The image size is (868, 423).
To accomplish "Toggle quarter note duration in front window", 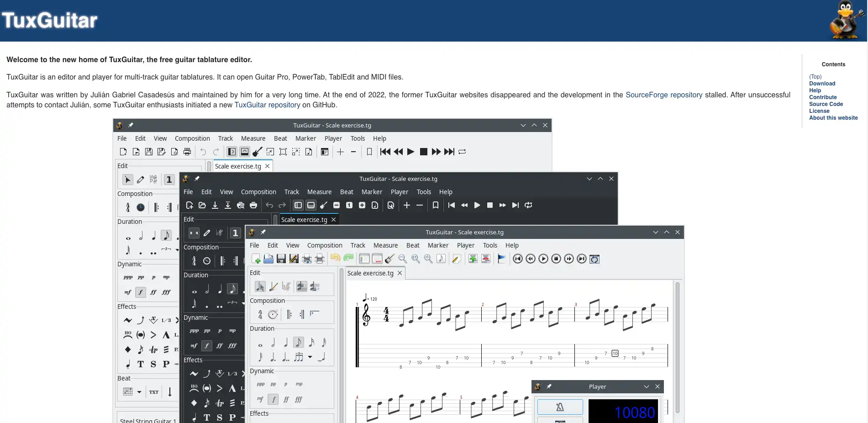I will click(286, 342).
